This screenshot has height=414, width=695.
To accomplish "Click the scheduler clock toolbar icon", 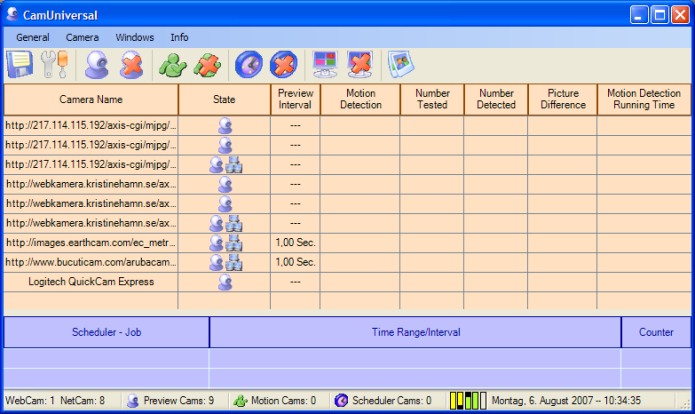I will [249, 65].
